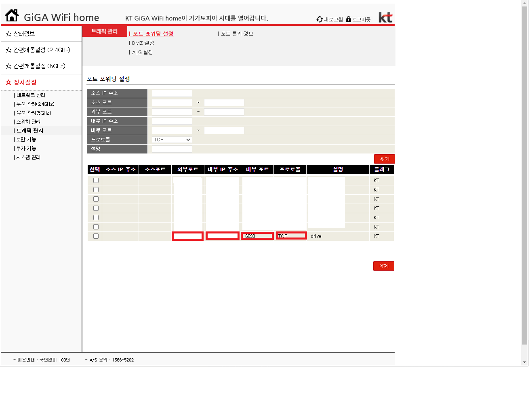
Task: Focus the 소스 포트 end input field
Action: click(x=224, y=103)
